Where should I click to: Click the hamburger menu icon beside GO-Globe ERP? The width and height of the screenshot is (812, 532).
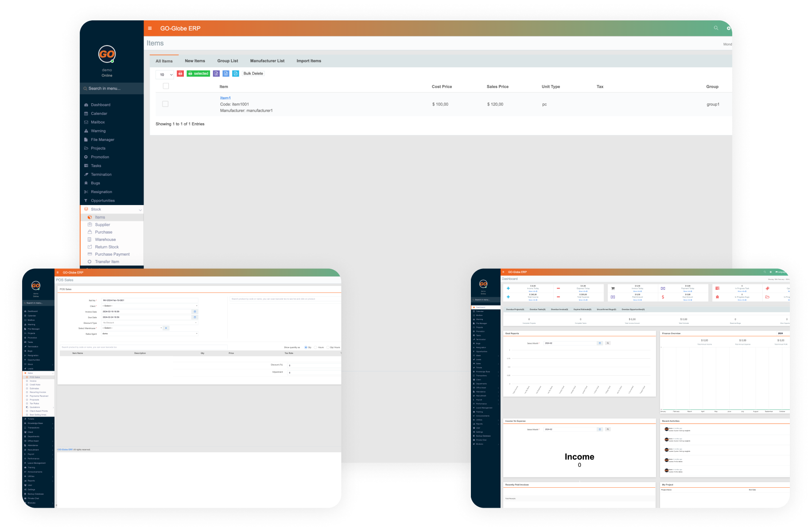click(150, 28)
